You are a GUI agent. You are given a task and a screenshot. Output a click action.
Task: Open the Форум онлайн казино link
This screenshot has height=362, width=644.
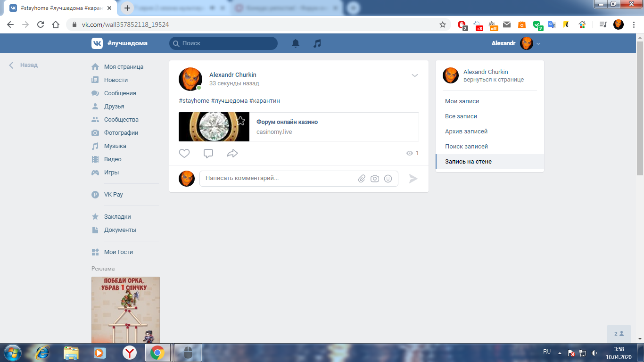(x=287, y=122)
